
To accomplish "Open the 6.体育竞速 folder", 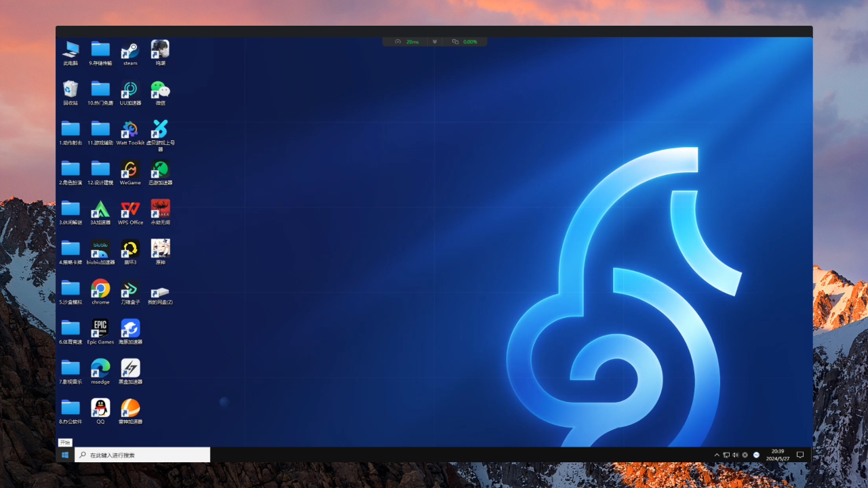I will pos(71,332).
